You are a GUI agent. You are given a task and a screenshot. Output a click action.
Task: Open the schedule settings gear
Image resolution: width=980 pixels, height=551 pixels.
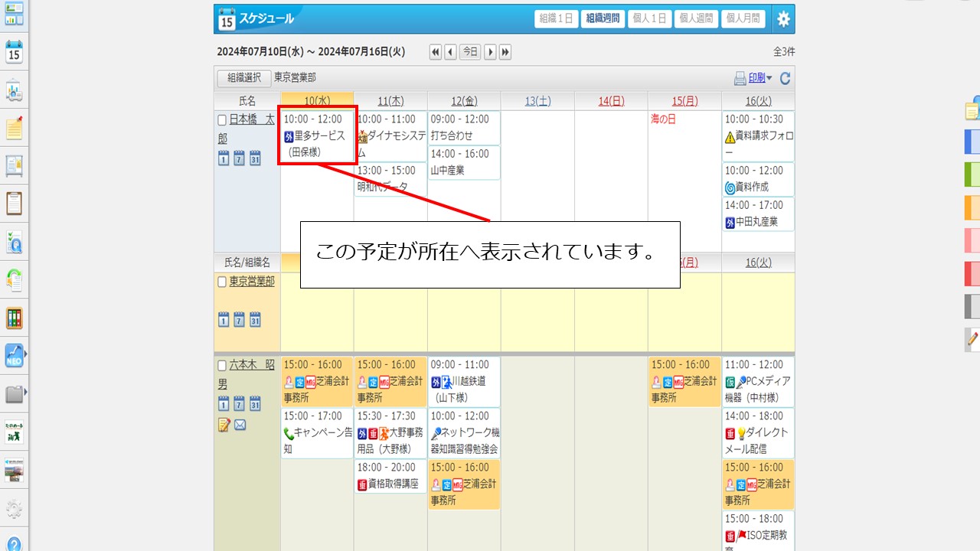click(x=782, y=19)
